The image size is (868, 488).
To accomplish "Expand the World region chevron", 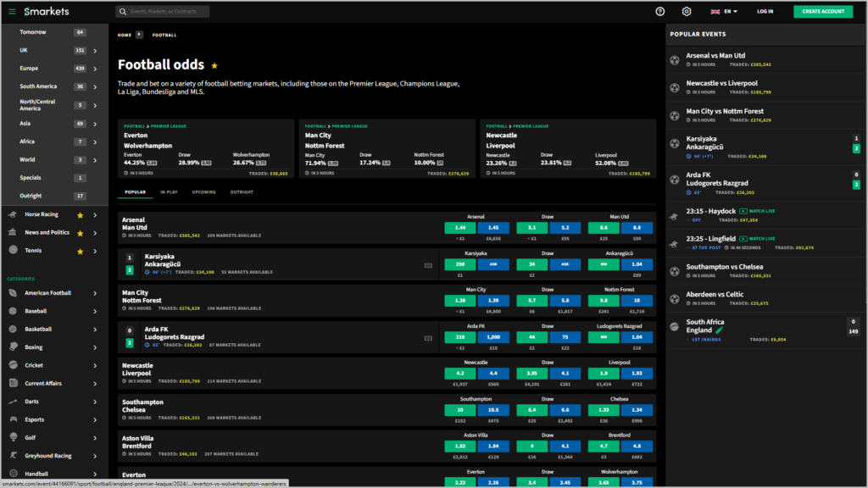I will 95,160.
